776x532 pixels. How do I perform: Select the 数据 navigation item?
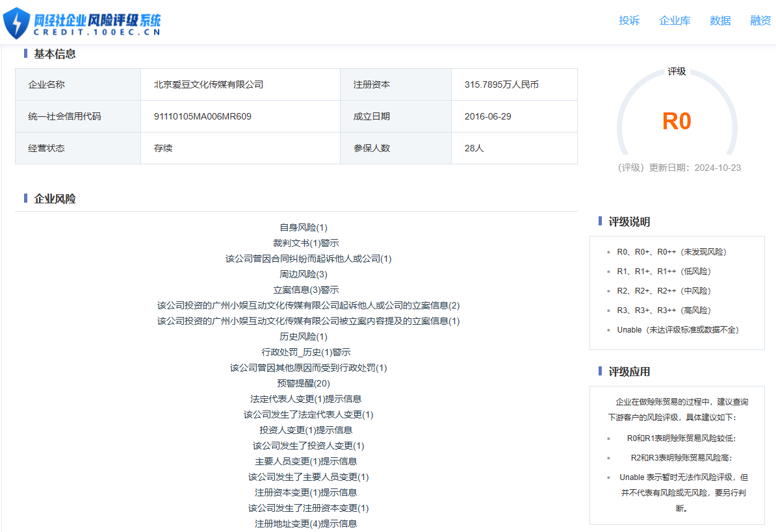[720, 21]
